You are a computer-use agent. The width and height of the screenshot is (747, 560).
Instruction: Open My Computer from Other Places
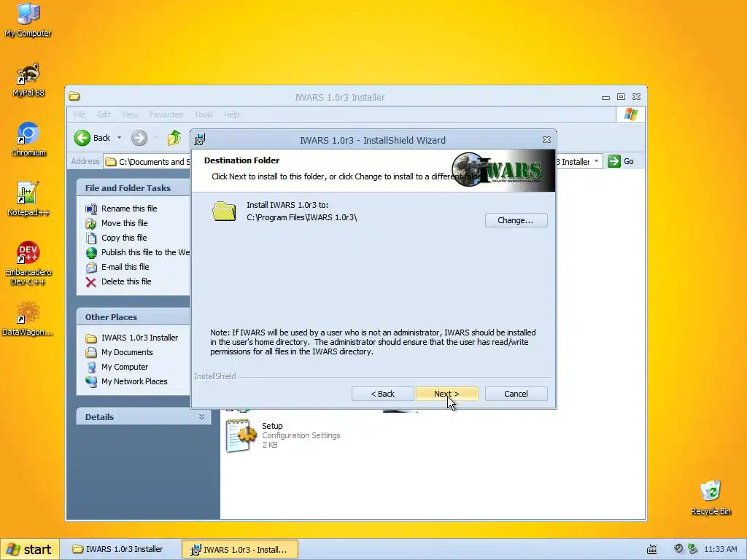click(124, 367)
